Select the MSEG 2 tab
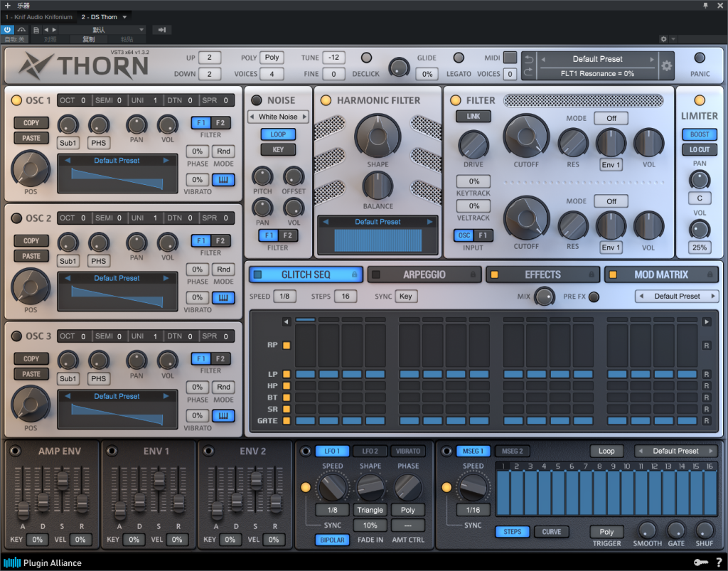This screenshot has width=728, height=571. 512,452
